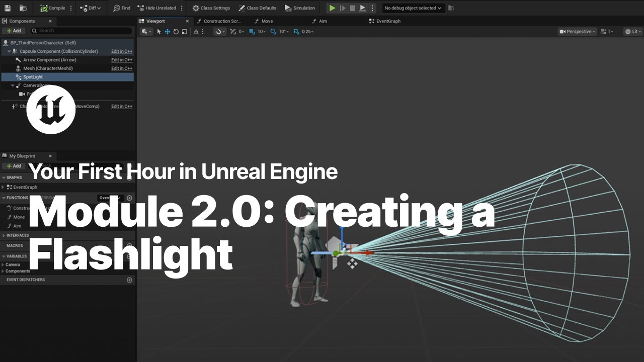The width and height of the screenshot is (644, 362).
Task: Open the Perspective view mode dropdown
Action: [x=577, y=31]
